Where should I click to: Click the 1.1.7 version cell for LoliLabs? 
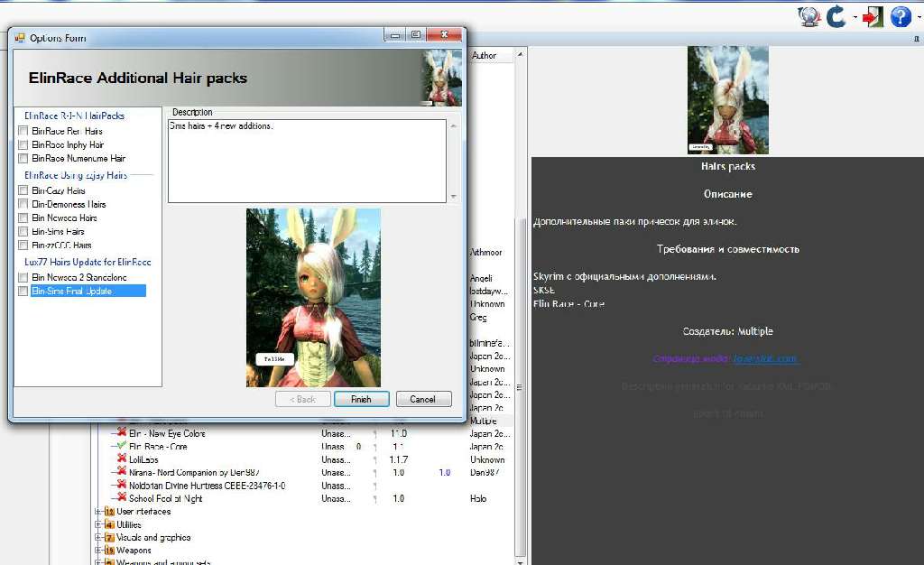point(398,459)
